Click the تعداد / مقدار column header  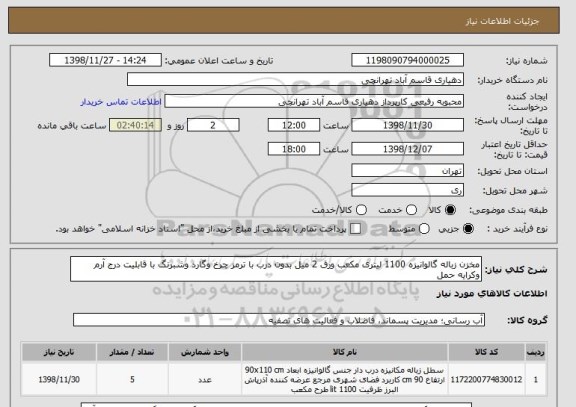coord(132,352)
